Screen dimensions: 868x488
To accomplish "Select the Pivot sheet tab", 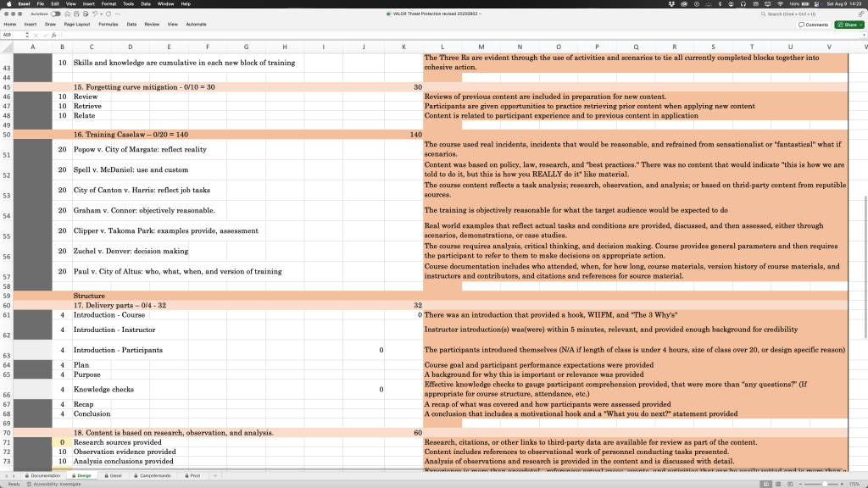I will (192, 475).
